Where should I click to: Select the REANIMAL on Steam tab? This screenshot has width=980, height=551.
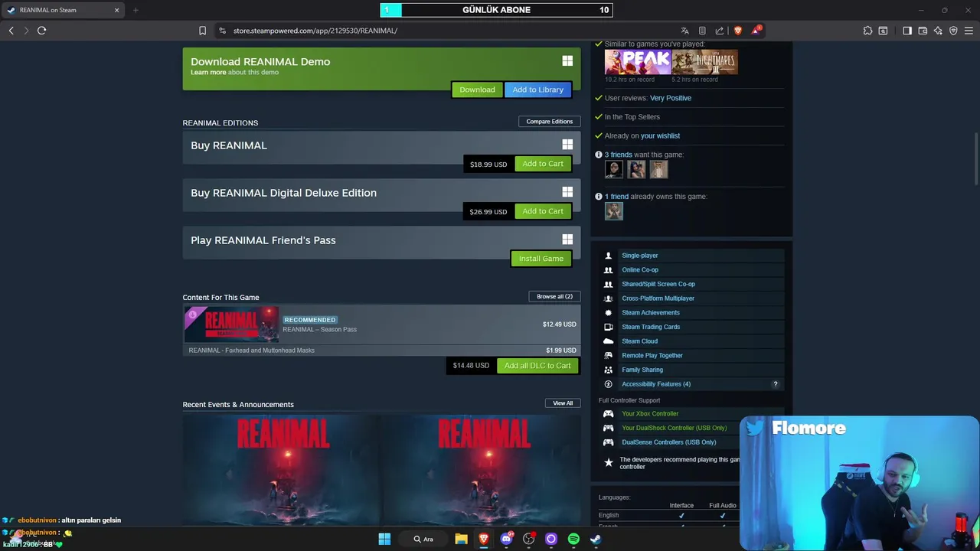pyautogui.click(x=63, y=10)
